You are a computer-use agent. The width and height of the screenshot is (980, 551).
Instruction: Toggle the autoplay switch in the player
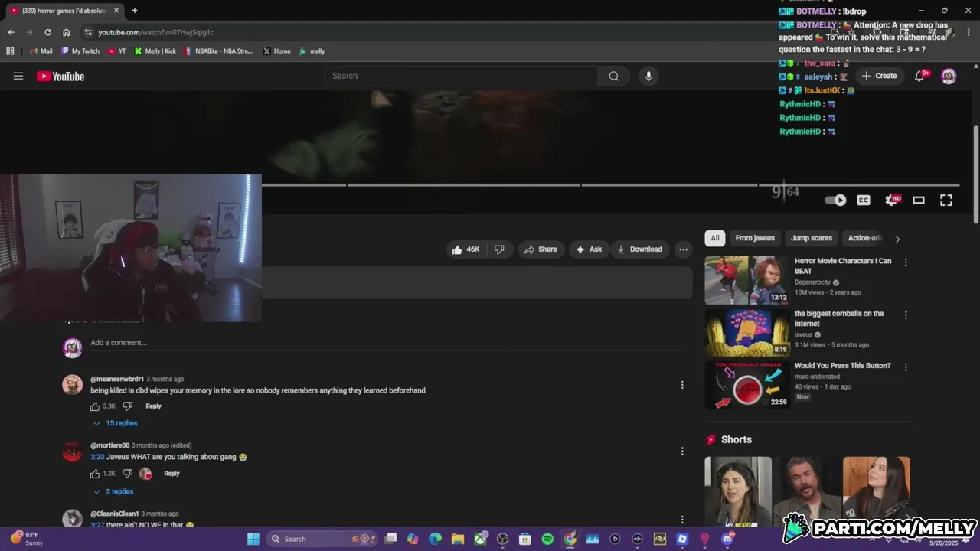click(x=835, y=200)
